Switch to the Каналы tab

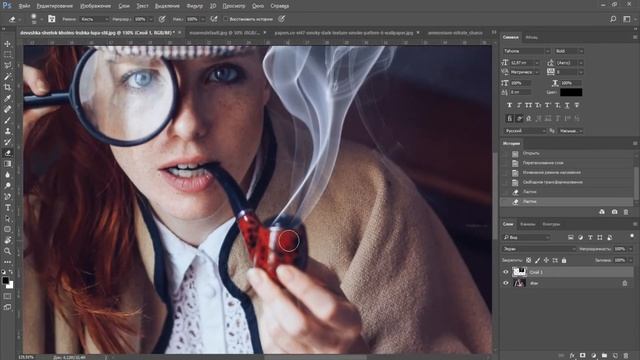point(527,224)
